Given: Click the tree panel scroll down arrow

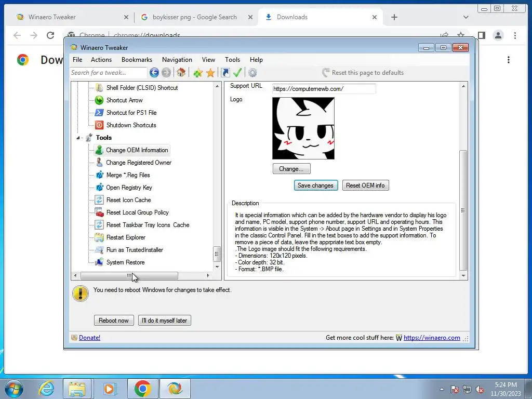Looking at the screenshot, I should [217, 267].
